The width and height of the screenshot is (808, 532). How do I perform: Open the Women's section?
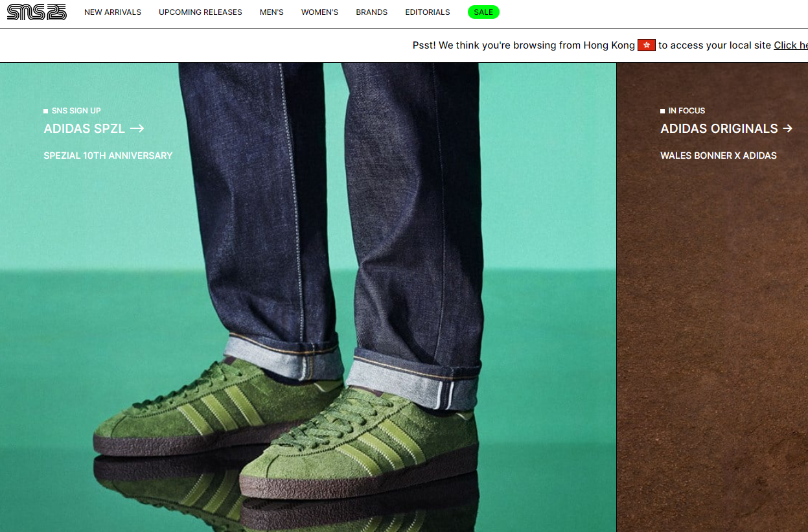coord(319,12)
